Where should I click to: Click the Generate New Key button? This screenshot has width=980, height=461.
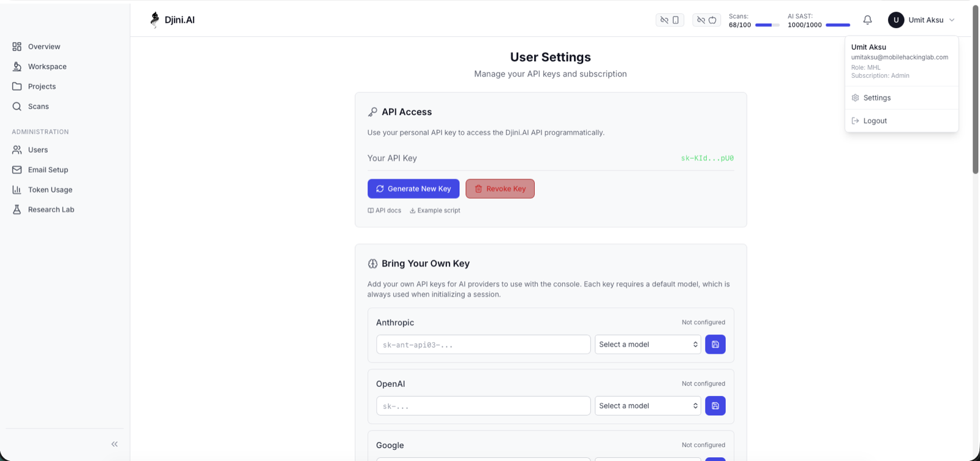(413, 189)
